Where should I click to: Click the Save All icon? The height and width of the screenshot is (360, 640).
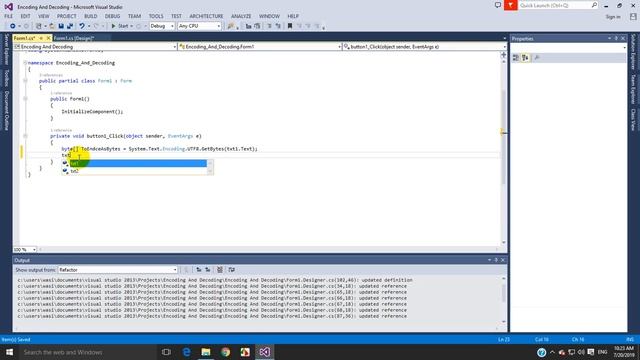(x=70, y=26)
